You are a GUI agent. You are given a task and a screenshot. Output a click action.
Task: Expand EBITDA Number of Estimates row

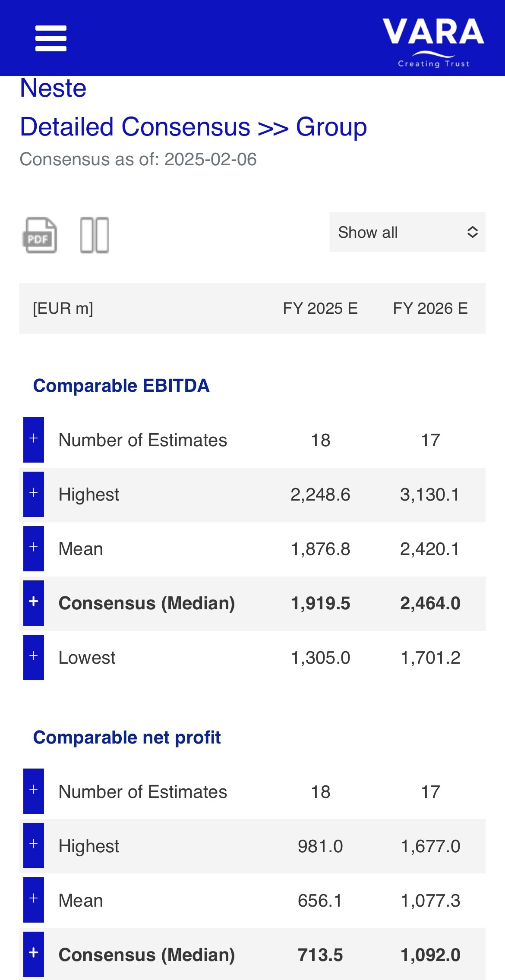coord(34,440)
